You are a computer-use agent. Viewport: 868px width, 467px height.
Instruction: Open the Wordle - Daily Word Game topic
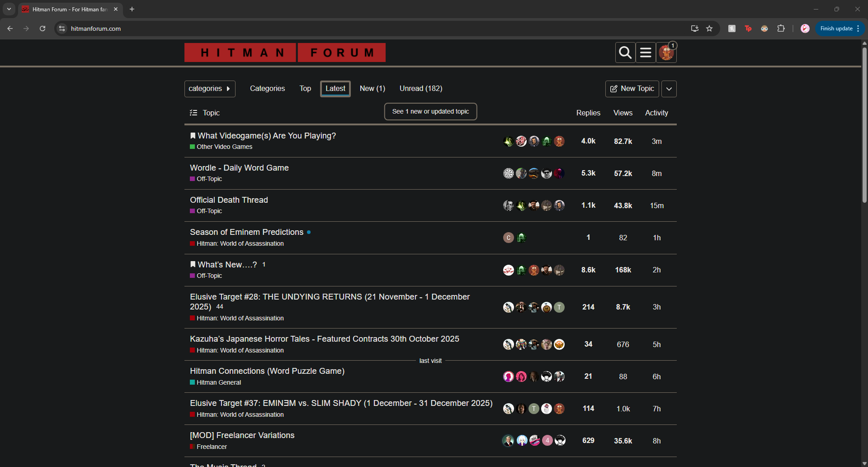239,168
